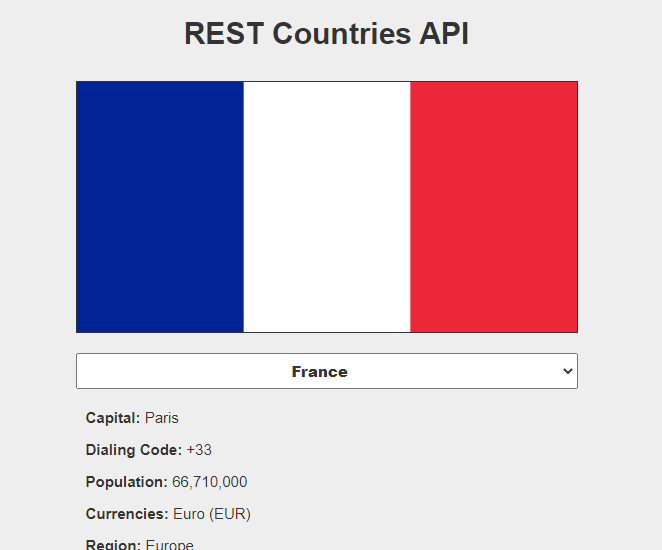The width and height of the screenshot is (662, 550).
Task: Click the blue stripe of the flag
Action: [160, 207]
